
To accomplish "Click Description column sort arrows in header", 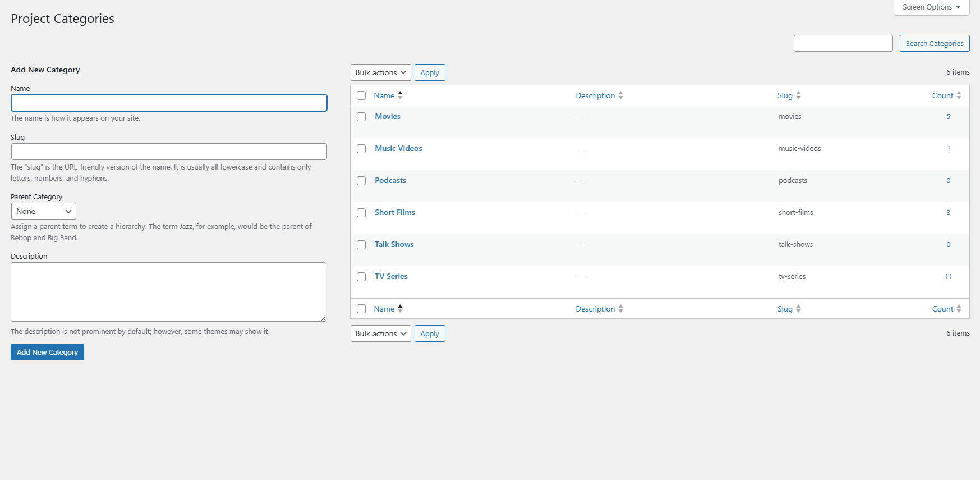I will click(x=620, y=95).
